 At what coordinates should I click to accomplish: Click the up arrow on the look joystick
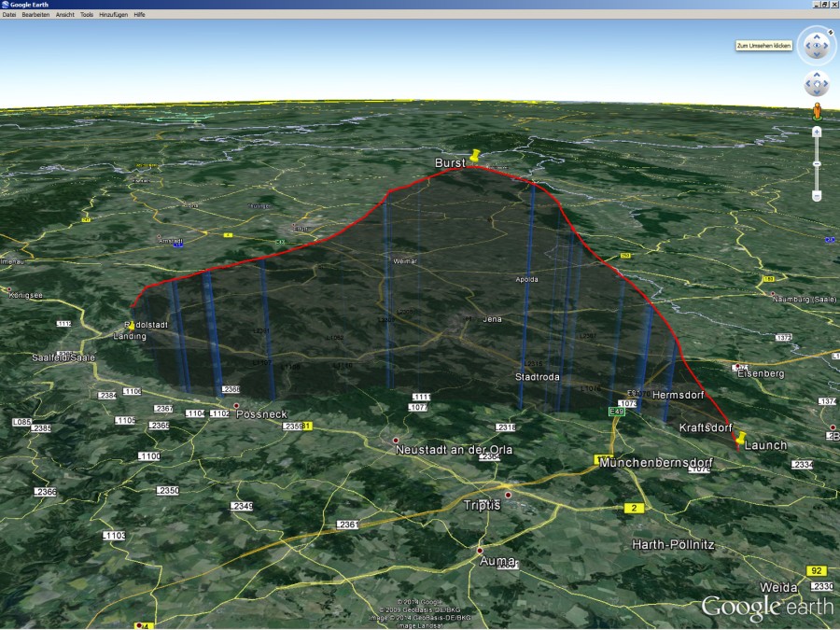[x=818, y=35]
